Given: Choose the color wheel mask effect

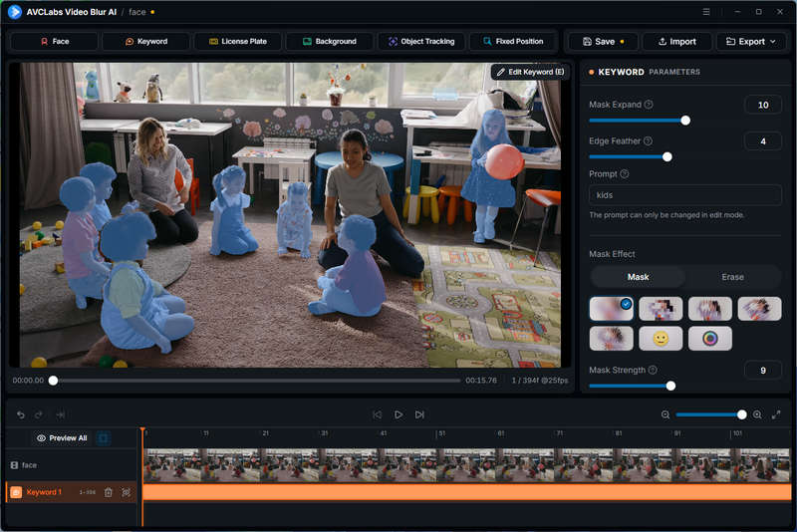Looking at the screenshot, I should pos(710,339).
